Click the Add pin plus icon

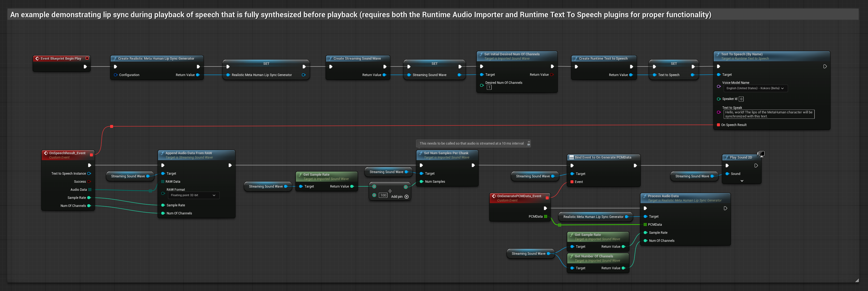tap(406, 197)
